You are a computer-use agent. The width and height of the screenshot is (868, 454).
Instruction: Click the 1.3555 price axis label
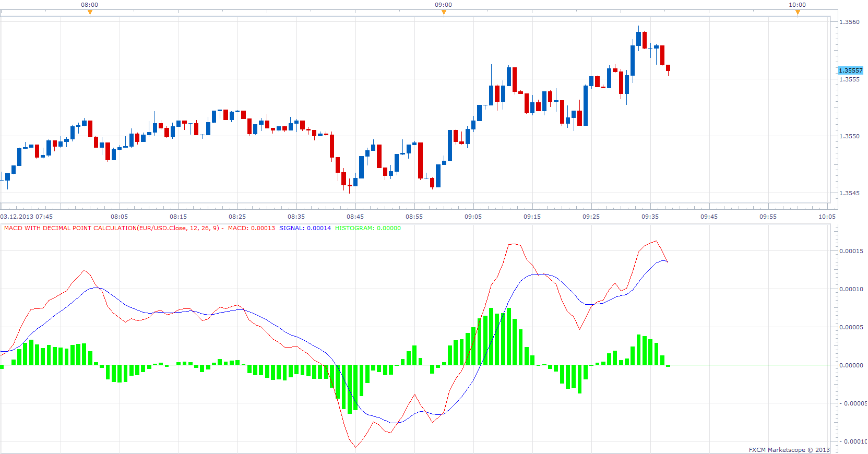pyautogui.click(x=849, y=79)
